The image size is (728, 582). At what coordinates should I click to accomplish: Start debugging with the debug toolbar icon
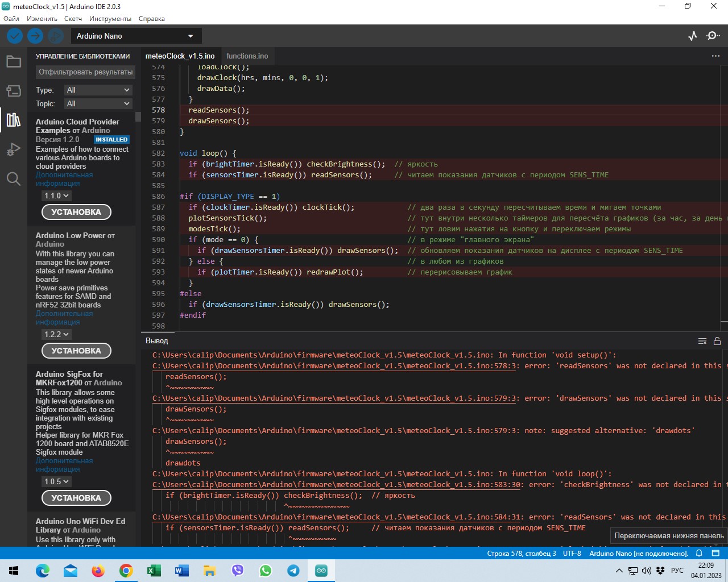(55, 36)
